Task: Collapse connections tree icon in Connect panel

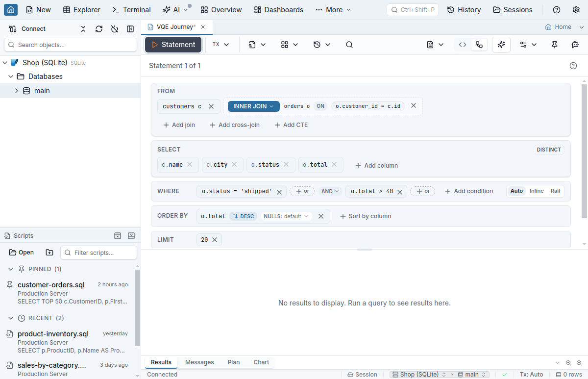Action: [x=83, y=29]
